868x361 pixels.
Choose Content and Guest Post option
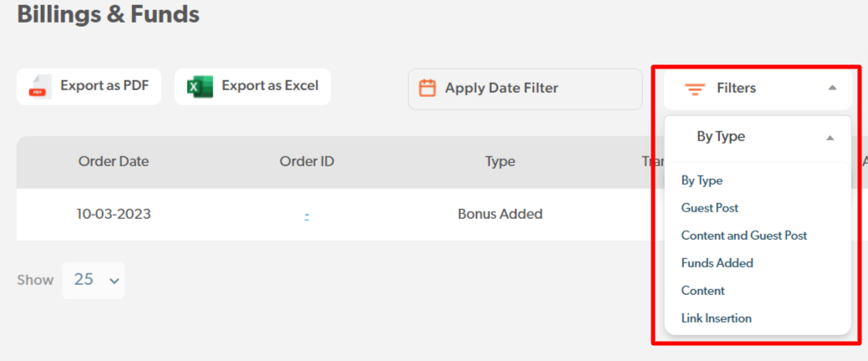(x=744, y=236)
